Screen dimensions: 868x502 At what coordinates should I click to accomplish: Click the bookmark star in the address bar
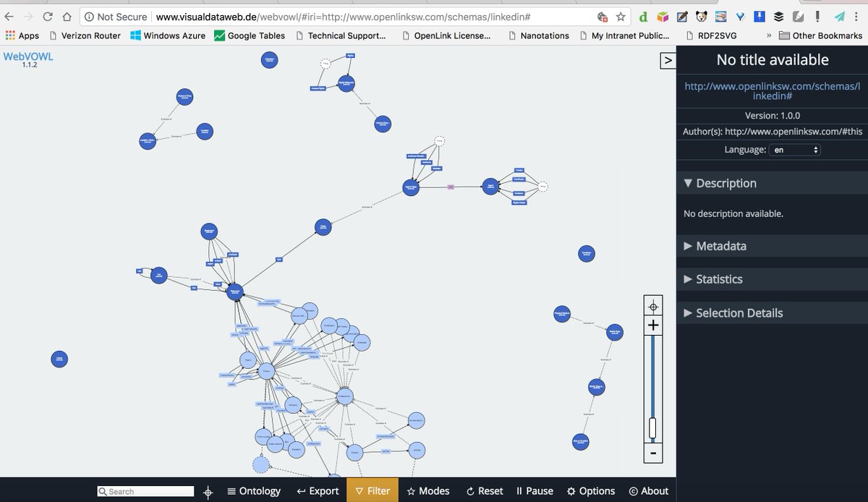click(620, 15)
